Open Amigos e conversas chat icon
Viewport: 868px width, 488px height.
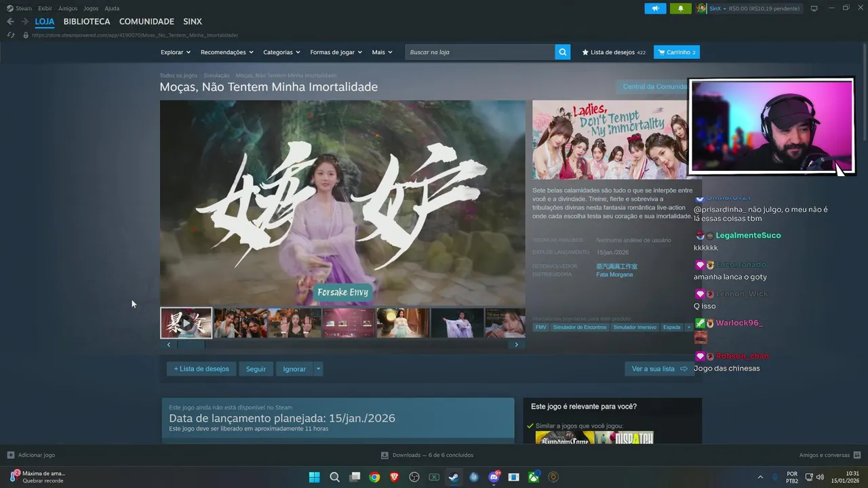[856, 455]
